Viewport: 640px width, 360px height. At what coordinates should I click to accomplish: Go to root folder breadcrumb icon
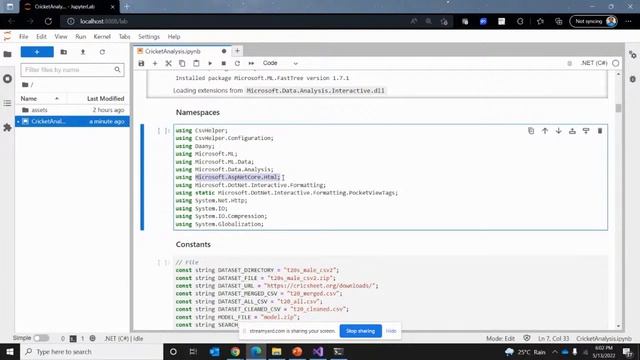pyautogui.click(x=25, y=84)
